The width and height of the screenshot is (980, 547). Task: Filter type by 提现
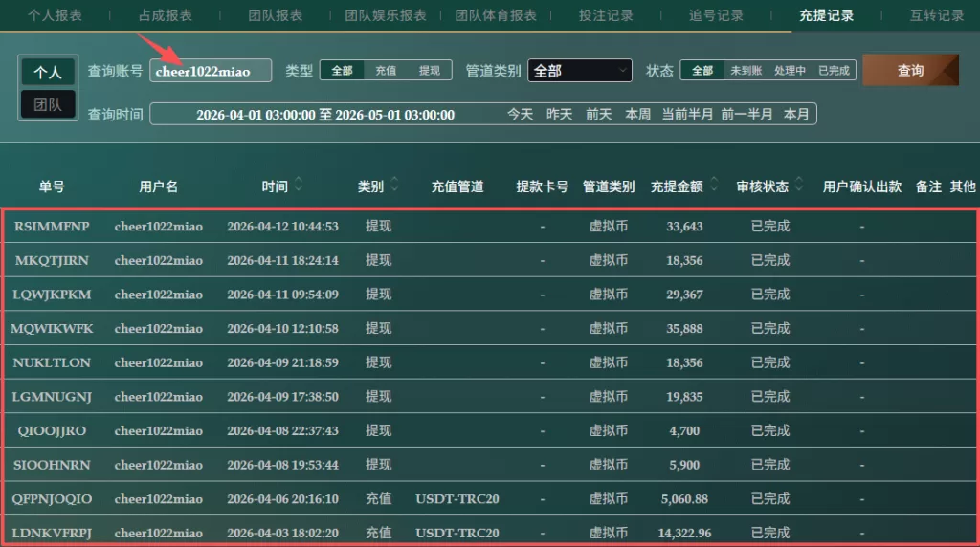pos(430,71)
